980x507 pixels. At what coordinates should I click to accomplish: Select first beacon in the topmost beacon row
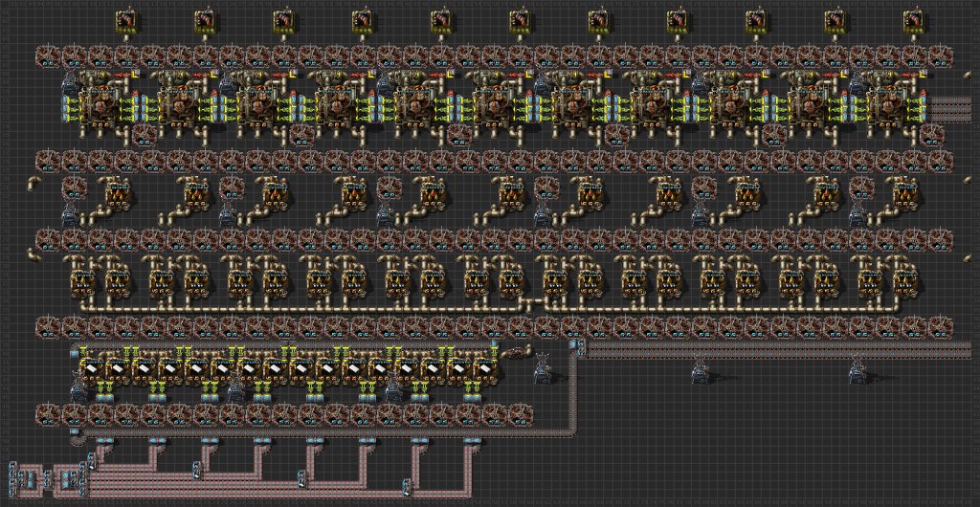(x=48, y=56)
